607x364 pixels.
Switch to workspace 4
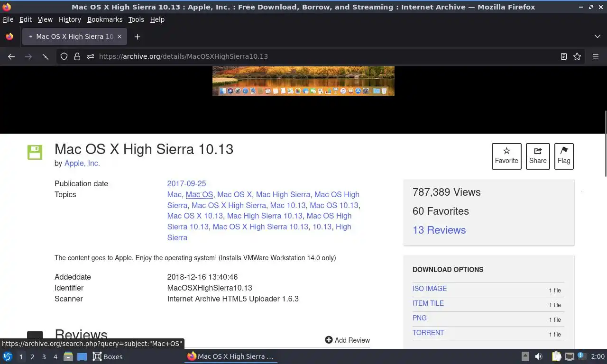tap(55, 356)
